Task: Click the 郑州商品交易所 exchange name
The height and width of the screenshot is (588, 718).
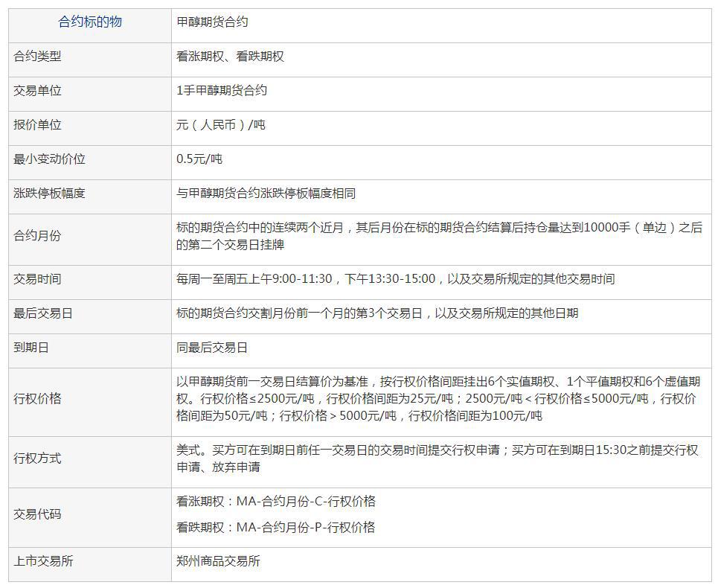Action: pos(218,562)
